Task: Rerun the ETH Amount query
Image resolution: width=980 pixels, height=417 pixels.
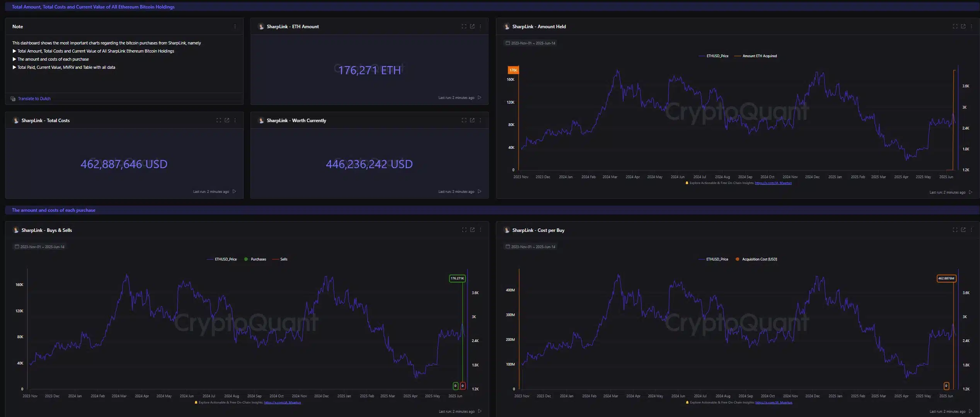Action: pos(479,97)
